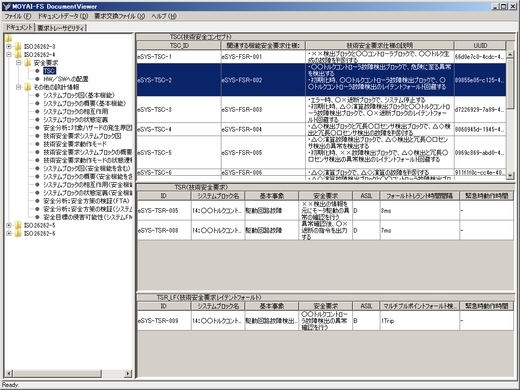Select the eSYS-TSR-009 row
This screenshot has height=390, width=520.
[325, 321]
